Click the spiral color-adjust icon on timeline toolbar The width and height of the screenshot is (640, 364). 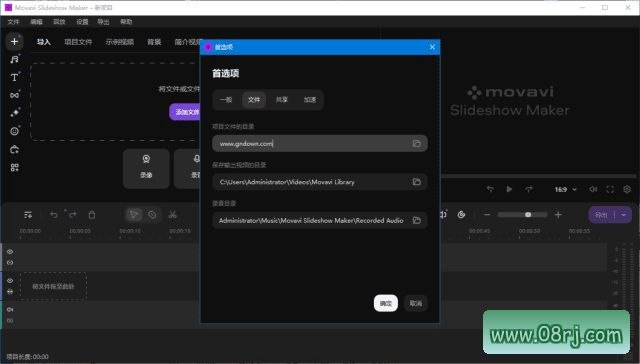coord(461,215)
